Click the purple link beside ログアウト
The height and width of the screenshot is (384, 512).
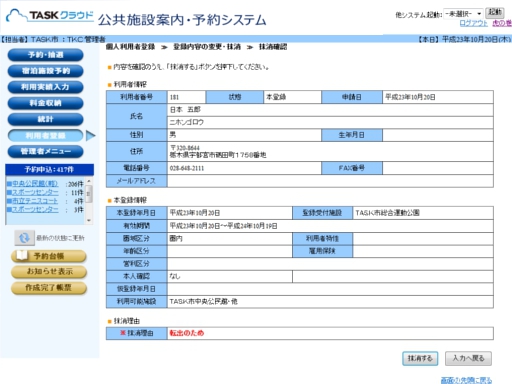(x=502, y=23)
